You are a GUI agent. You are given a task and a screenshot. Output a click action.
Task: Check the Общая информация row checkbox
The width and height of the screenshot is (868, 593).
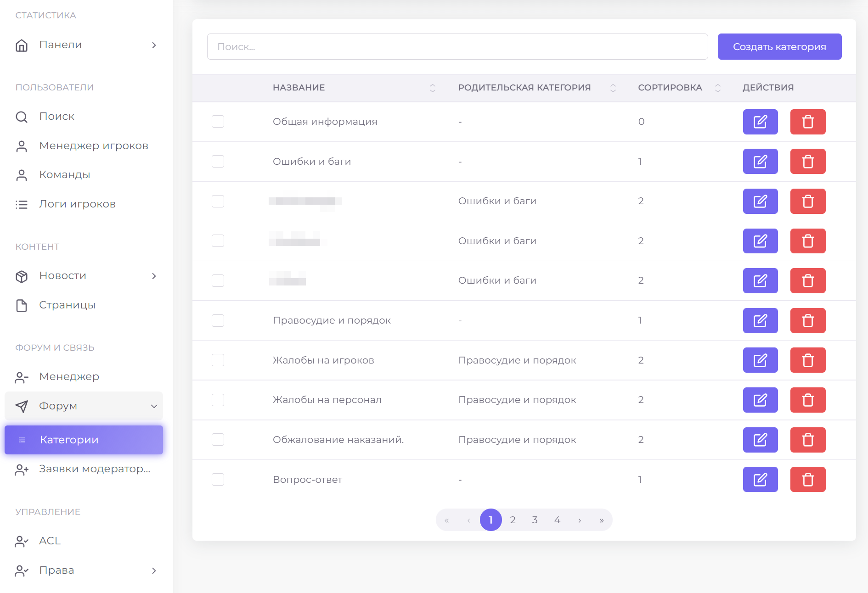(218, 122)
